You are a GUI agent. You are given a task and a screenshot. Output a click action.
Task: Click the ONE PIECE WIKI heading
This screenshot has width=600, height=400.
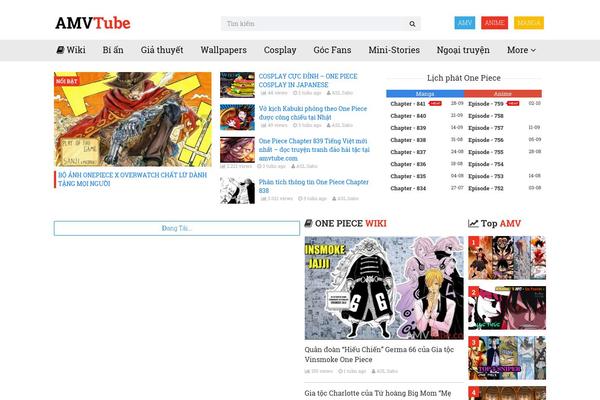351,224
